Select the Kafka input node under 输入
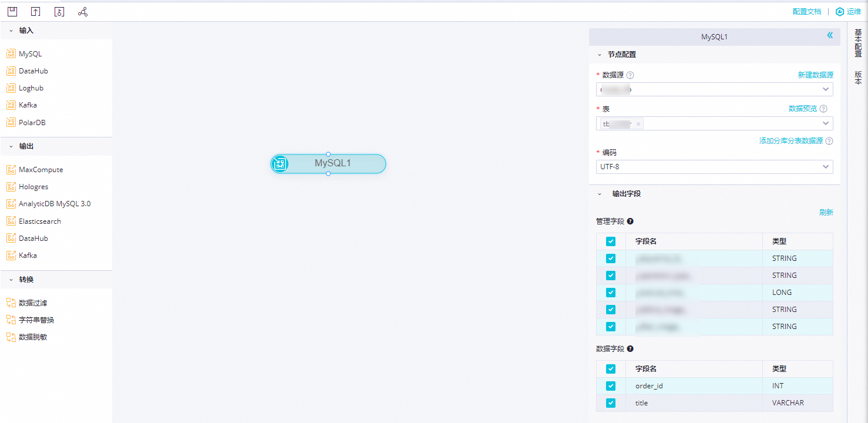This screenshot has width=868, height=423. [x=22, y=105]
